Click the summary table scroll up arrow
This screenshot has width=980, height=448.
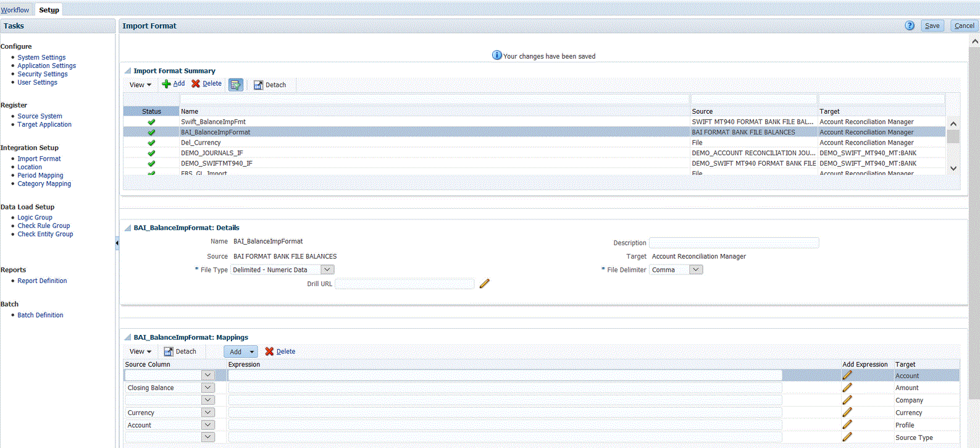tap(953, 124)
